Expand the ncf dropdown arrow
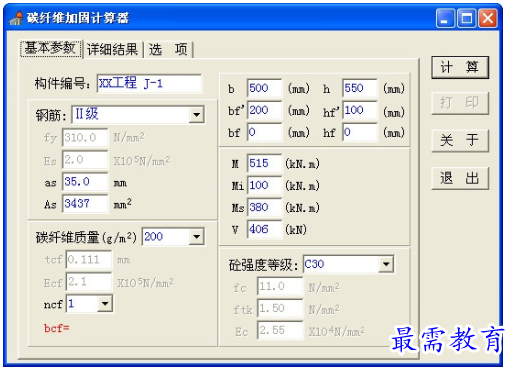 pos(105,304)
